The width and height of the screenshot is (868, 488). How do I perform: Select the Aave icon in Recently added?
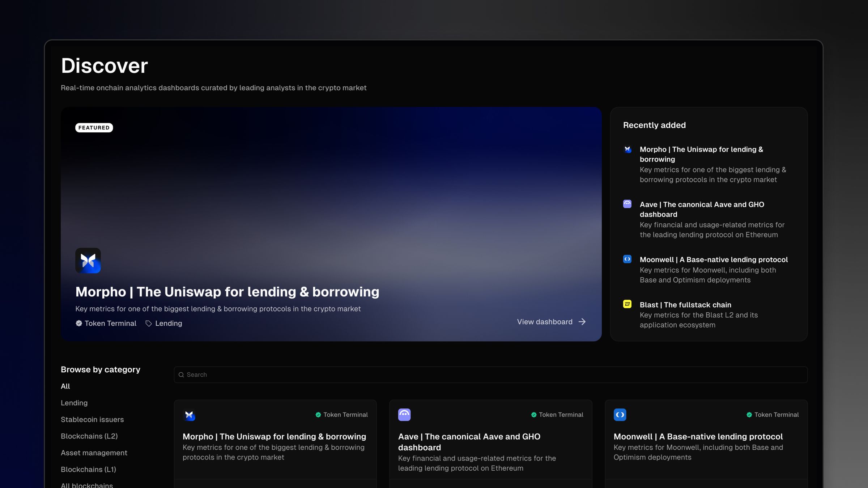coord(627,204)
